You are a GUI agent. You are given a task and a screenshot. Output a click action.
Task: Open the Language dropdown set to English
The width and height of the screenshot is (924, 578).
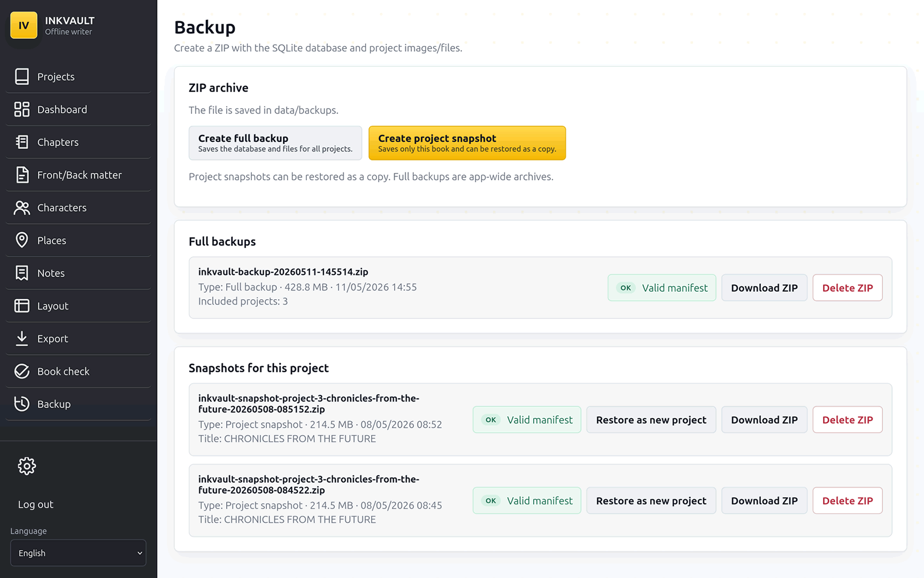pyautogui.click(x=78, y=553)
